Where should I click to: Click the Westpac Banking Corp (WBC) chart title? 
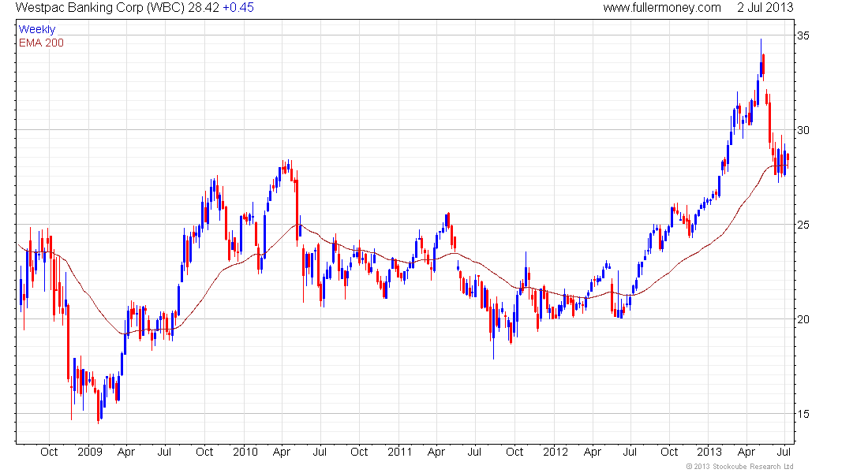coord(99,8)
